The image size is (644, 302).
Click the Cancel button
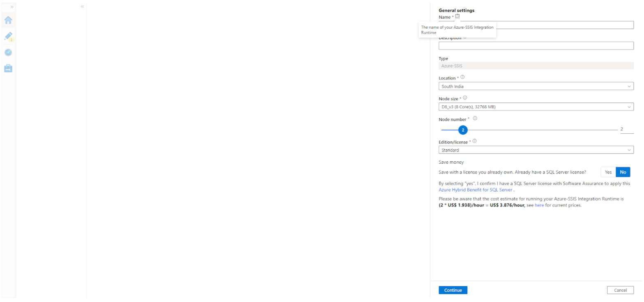pos(620,290)
